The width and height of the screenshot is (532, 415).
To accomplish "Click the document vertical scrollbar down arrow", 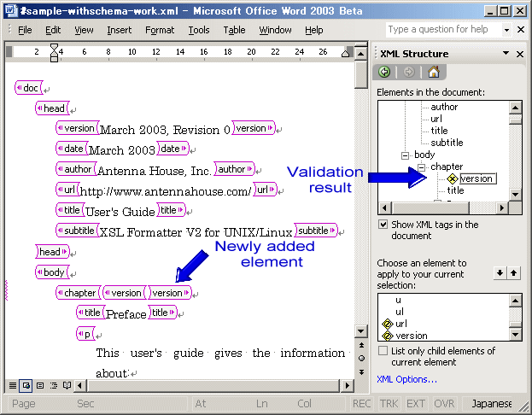I will pos(361,330).
